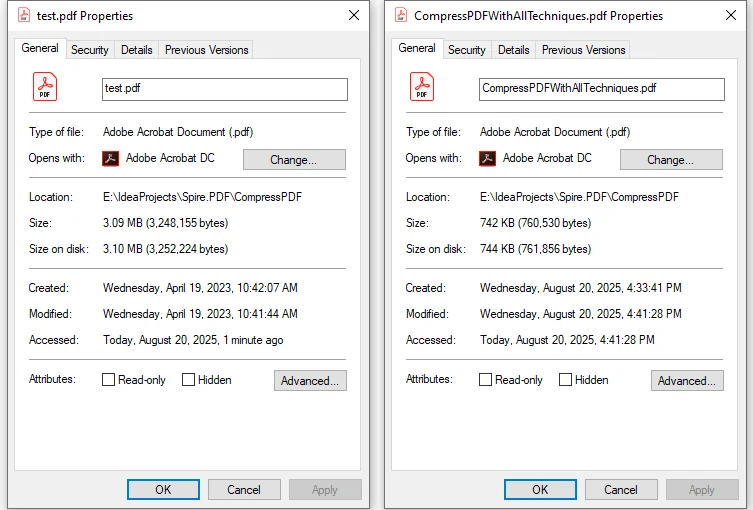The image size is (753, 510).
Task: Open Advanced attributes for test.pdf
Action: point(310,380)
